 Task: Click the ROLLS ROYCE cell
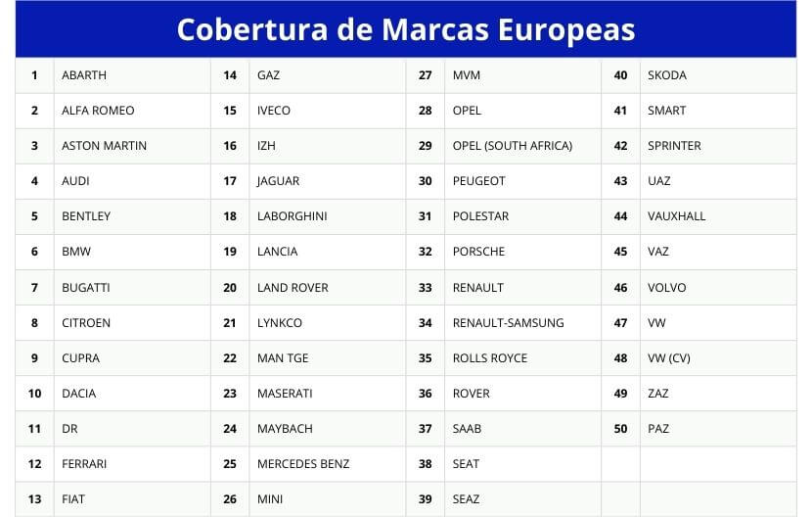(490, 358)
